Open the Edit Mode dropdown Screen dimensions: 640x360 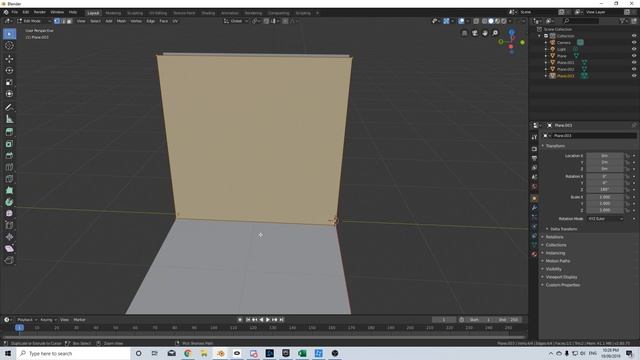(34, 21)
